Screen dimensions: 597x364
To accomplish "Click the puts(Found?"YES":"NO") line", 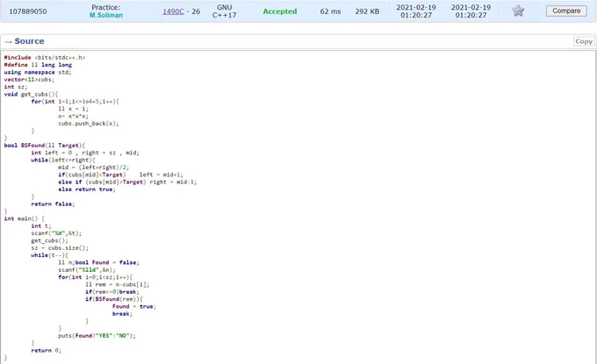I will (x=97, y=335).
